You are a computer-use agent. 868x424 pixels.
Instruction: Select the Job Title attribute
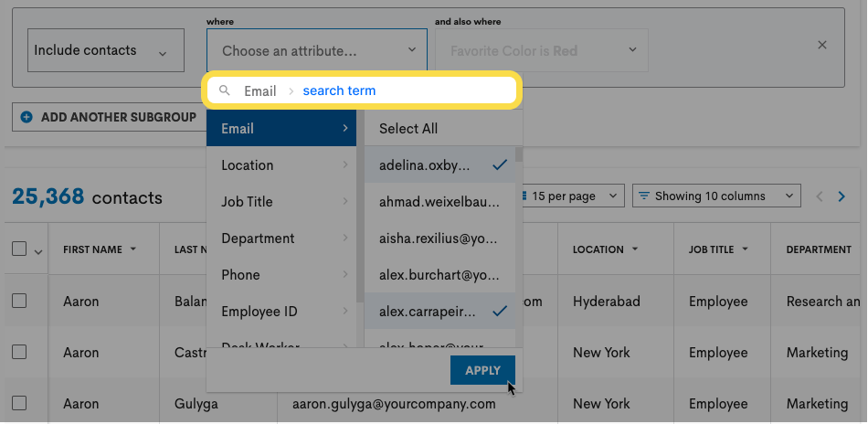[x=281, y=201]
